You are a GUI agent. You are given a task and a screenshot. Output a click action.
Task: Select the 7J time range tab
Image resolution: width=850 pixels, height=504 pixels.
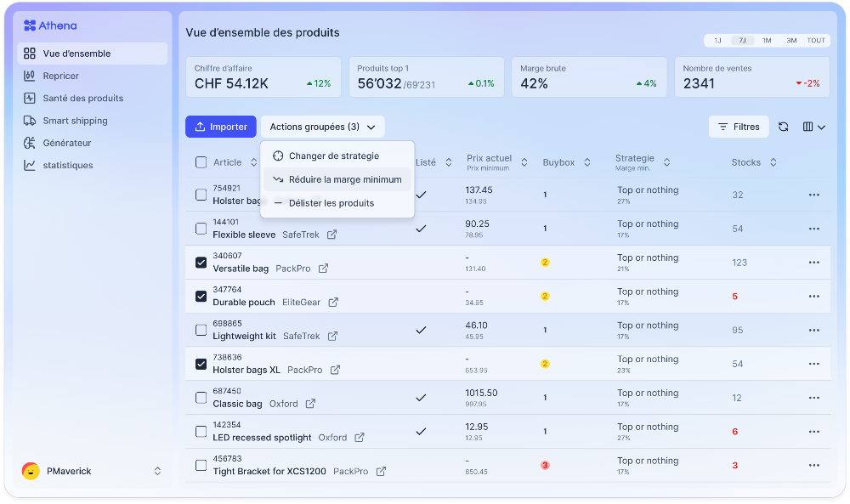click(x=742, y=41)
